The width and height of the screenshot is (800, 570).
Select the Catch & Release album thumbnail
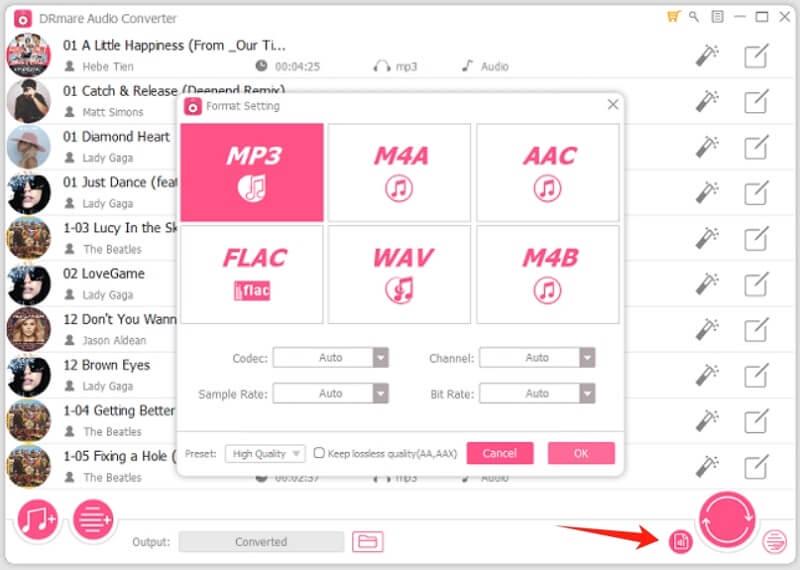pos(29,101)
